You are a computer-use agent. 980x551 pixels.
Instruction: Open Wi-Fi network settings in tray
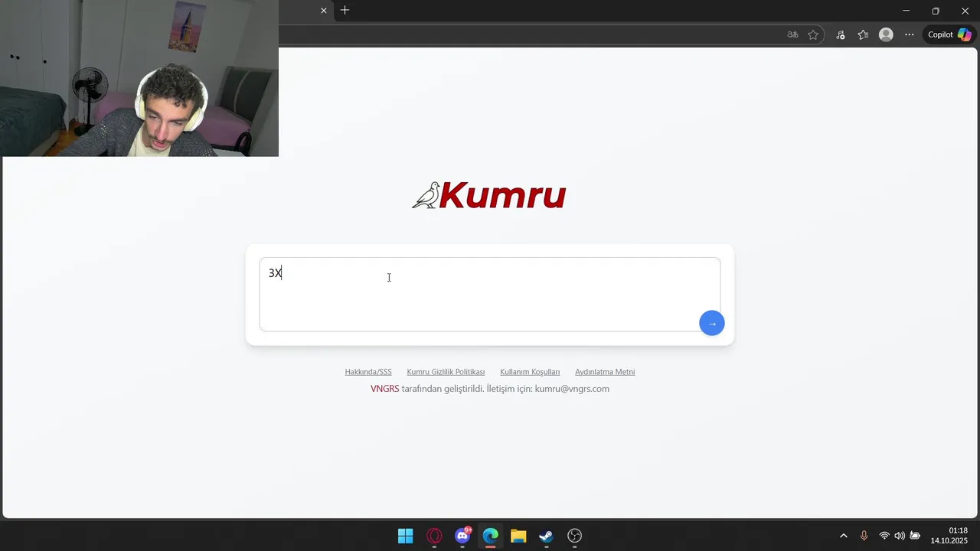884,536
